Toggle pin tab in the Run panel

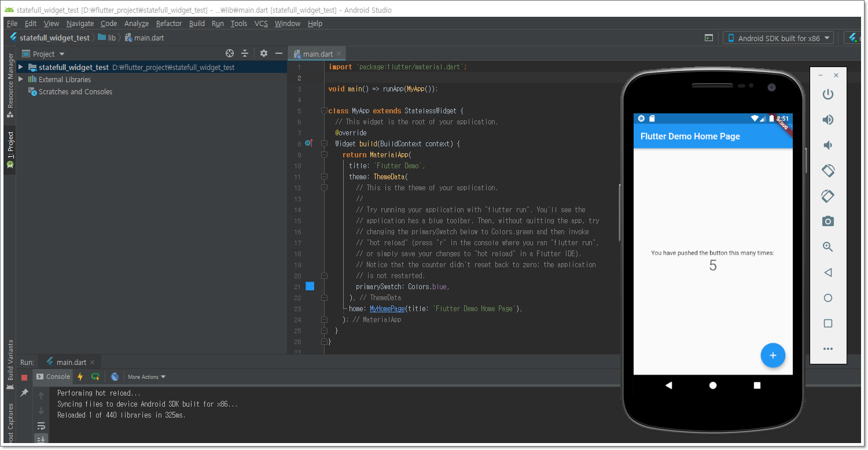pyautogui.click(x=24, y=393)
